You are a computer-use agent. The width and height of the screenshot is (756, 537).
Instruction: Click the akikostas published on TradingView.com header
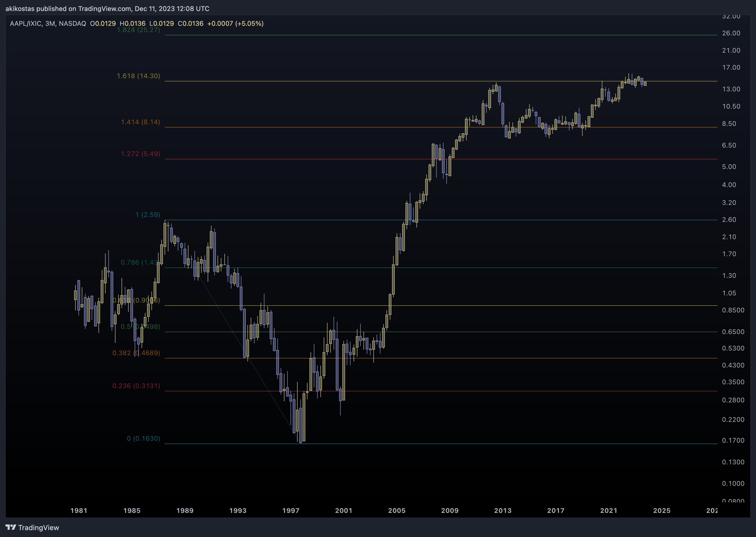coord(108,9)
